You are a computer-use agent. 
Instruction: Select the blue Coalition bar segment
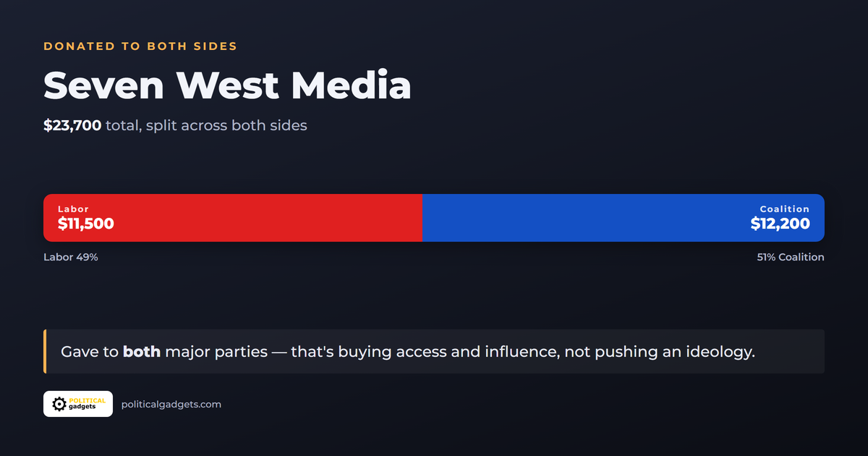pos(624,218)
